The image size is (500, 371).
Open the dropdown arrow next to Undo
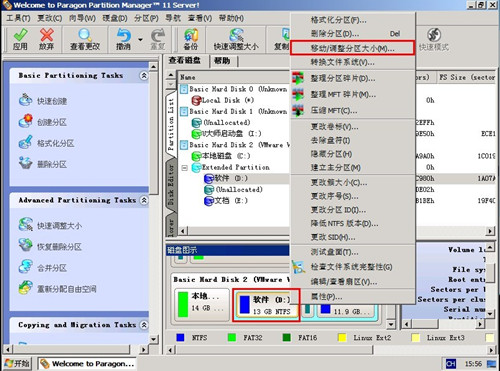pyautogui.click(x=140, y=39)
